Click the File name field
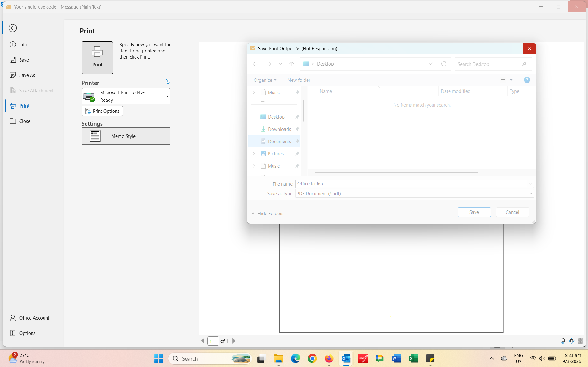The height and width of the screenshot is (367, 588). [414, 184]
